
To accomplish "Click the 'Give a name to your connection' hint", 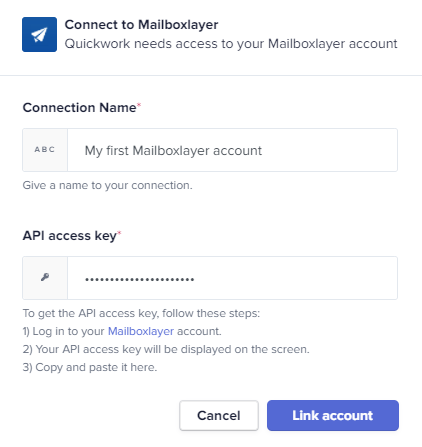I will click(107, 185).
